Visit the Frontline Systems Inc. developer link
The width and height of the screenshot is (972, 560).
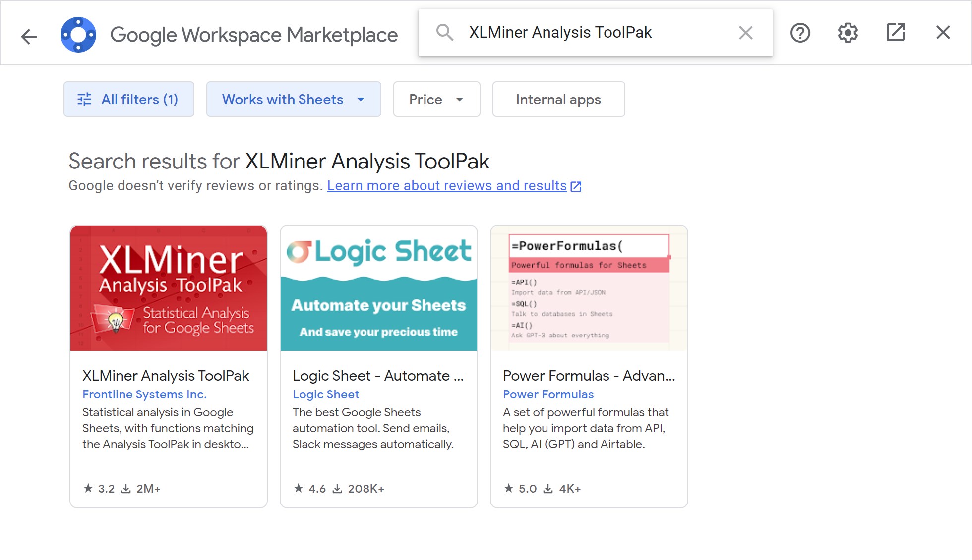[x=144, y=394]
